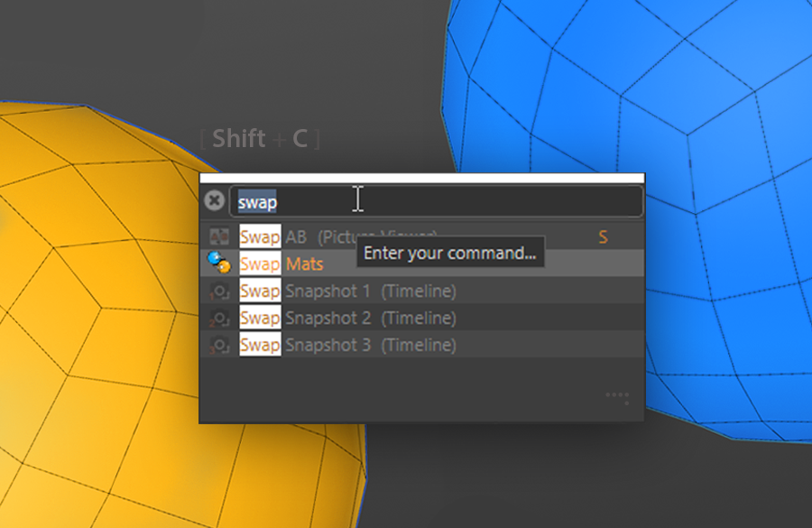This screenshot has width=812, height=528.
Task: Click the dotted resize grip of the commander
Action: [x=618, y=398]
